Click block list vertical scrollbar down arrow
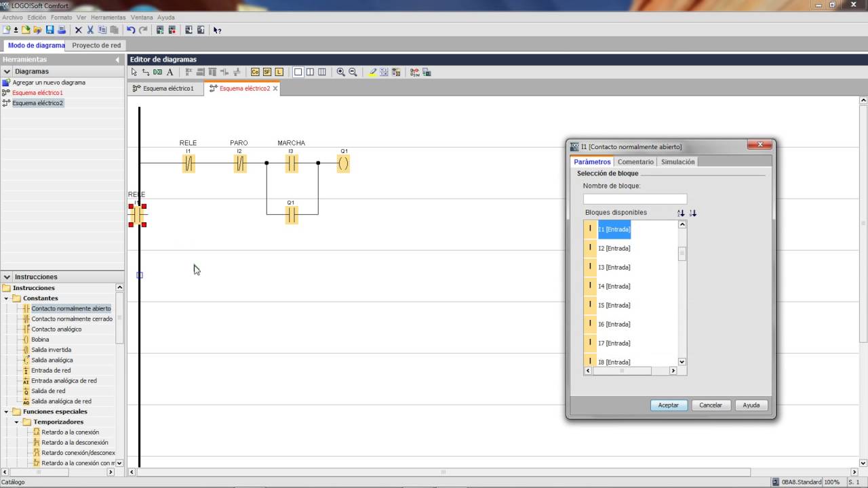Image resolution: width=868 pixels, height=488 pixels. coord(682,362)
